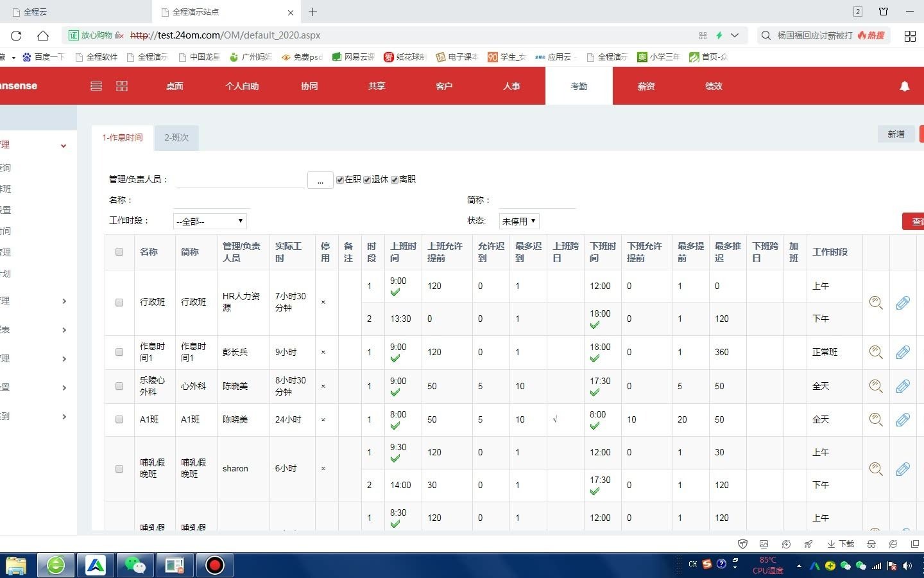Click the 下载 download icon in browser status bar
This screenshot has height=578, width=924.
point(841,544)
